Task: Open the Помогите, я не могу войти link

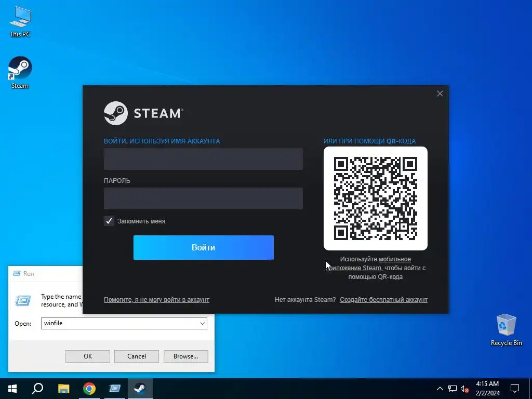Action: pyautogui.click(x=156, y=300)
